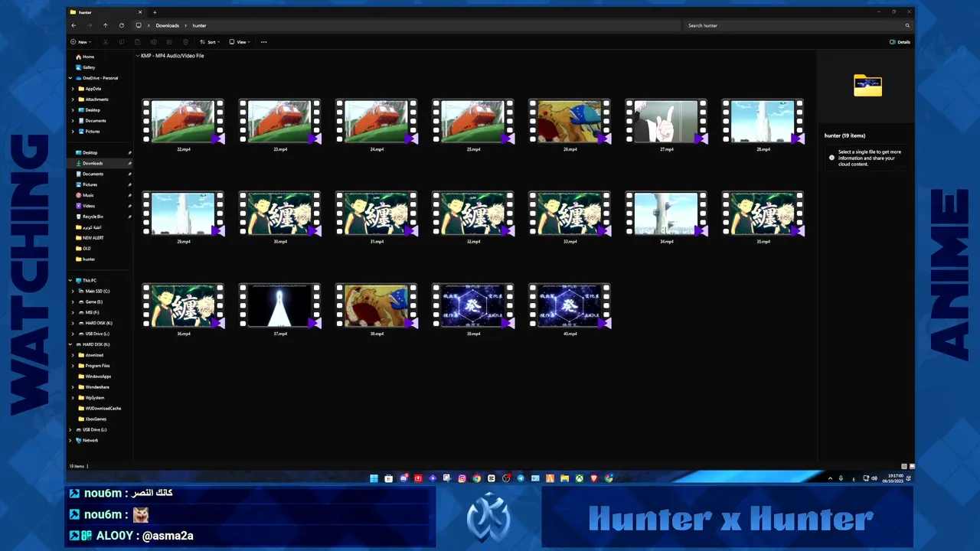Image resolution: width=980 pixels, height=551 pixels.
Task: Collapse the OneDrive - Personal tree node
Action: tap(70, 78)
